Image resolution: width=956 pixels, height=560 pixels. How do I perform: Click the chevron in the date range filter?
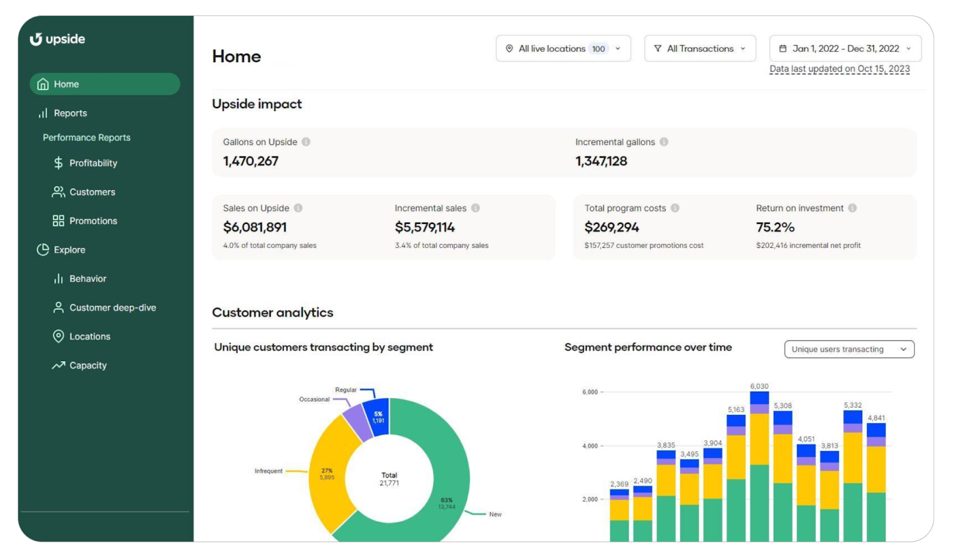click(909, 48)
